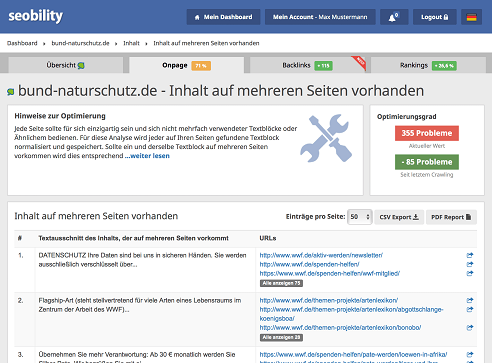The image size is (492, 363).
Task: Open external link icon for loewen-in-afrika URL
Action: [470, 355]
